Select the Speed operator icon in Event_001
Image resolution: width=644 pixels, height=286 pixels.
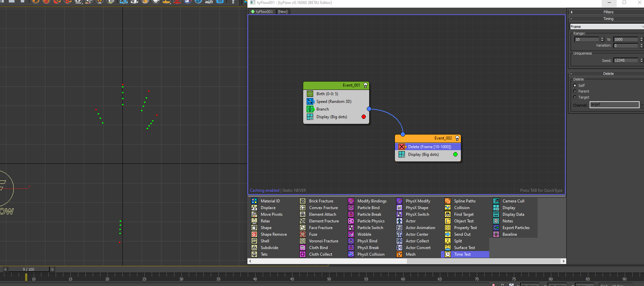(x=310, y=102)
